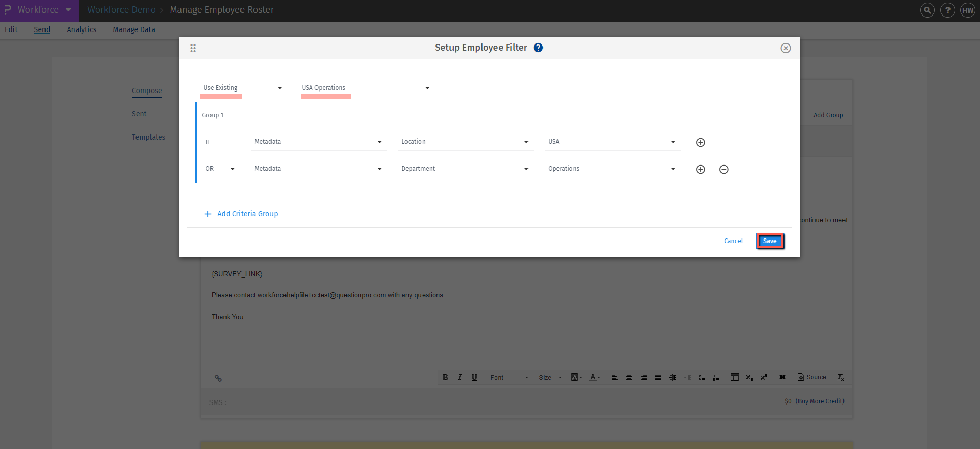The image size is (980, 449).
Task: Open the Font dropdown in editor
Action: pos(509,377)
